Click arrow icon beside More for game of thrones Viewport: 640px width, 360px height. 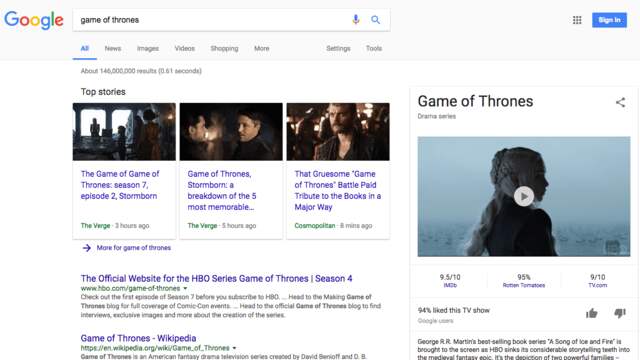(x=87, y=248)
